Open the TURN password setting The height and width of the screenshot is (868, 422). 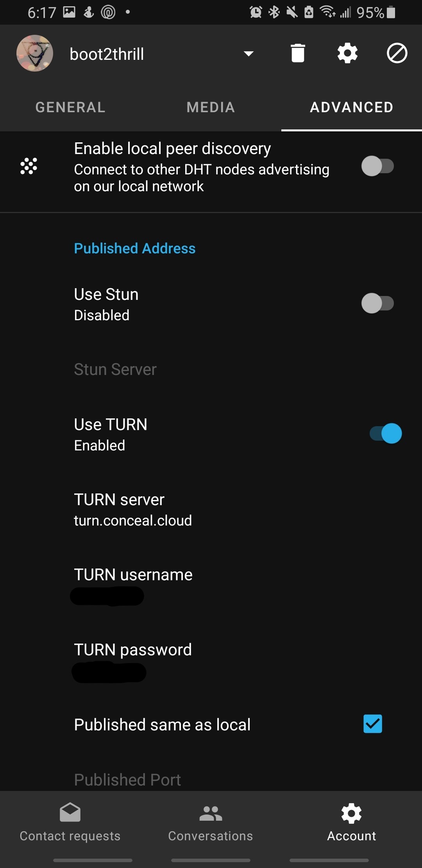coord(211,660)
